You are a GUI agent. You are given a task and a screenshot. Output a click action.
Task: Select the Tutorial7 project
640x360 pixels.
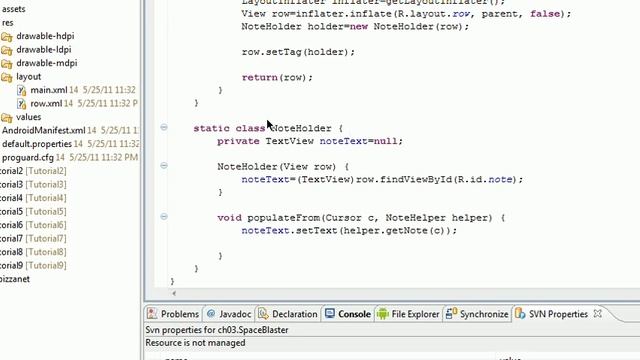click(33, 238)
